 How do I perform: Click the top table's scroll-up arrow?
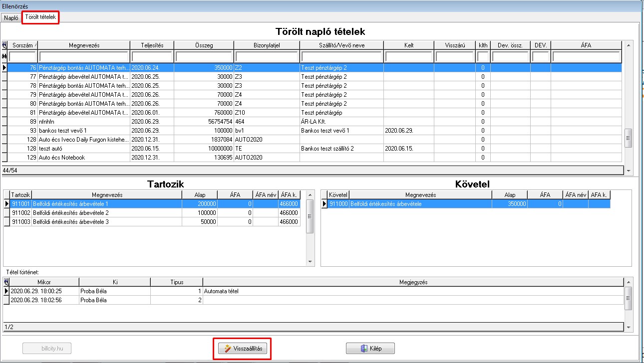coord(628,45)
